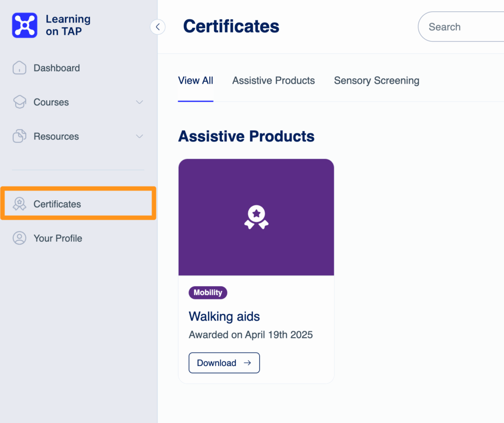Open the Walking aids certificate title link

[x=224, y=317]
